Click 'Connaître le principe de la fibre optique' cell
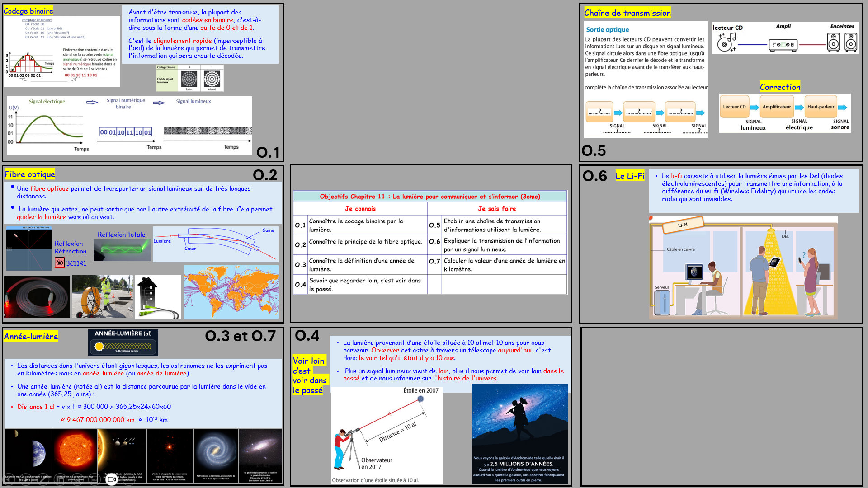Viewport: 868px width, 488px height. click(x=367, y=244)
